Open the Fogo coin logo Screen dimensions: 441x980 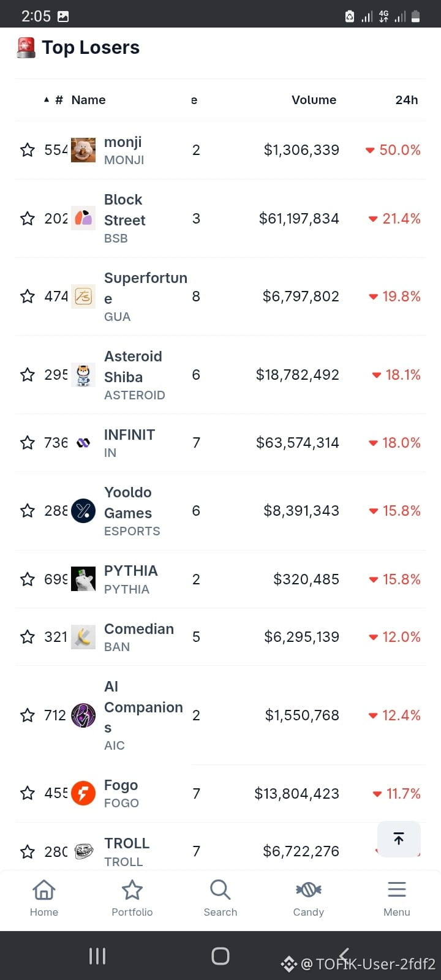pyautogui.click(x=83, y=793)
